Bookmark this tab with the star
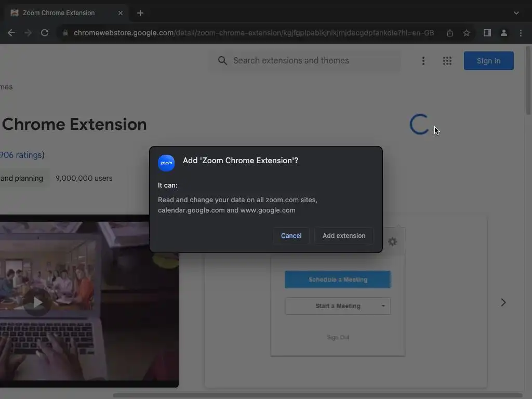 coord(467,33)
